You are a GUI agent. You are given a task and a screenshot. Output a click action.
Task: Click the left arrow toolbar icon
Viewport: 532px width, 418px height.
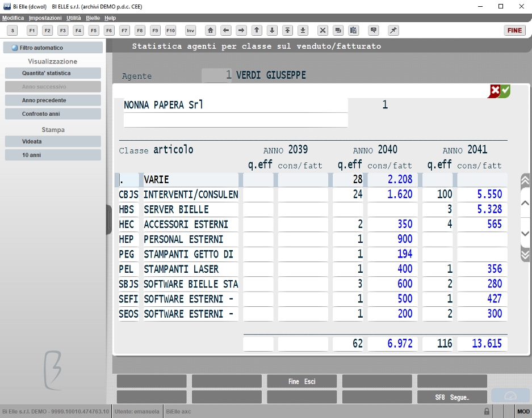(226, 31)
